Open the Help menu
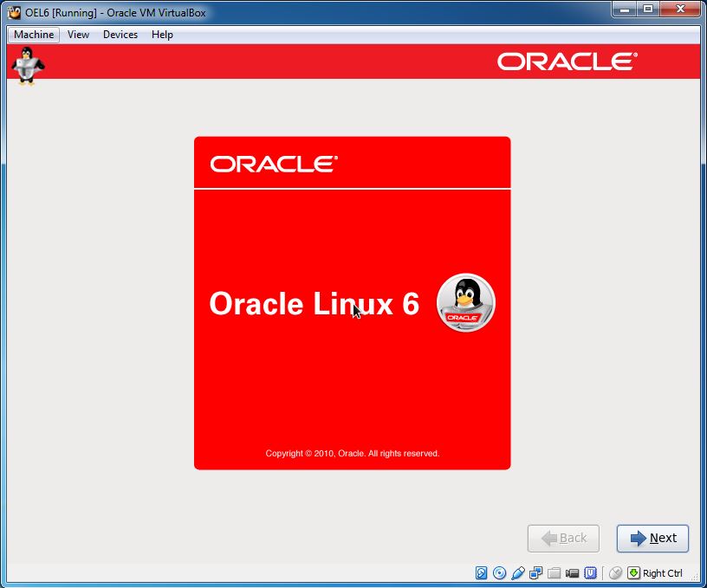The height and width of the screenshot is (588, 707). point(161,35)
